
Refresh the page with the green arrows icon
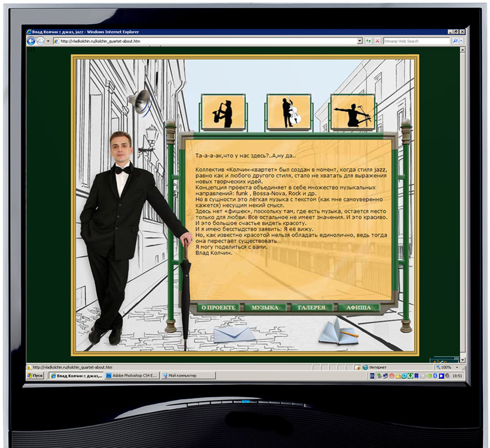(x=368, y=41)
